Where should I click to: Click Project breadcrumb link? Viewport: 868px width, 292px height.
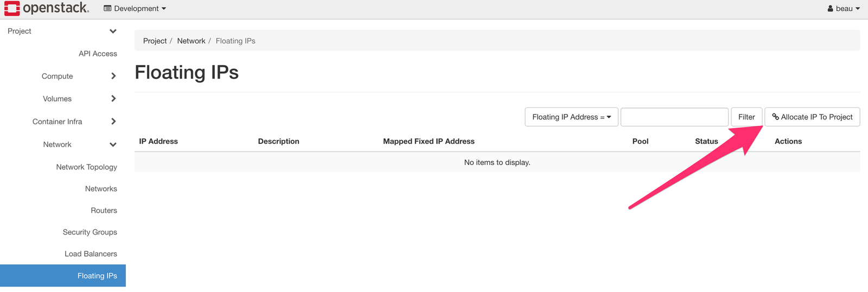[x=155, y=41]
